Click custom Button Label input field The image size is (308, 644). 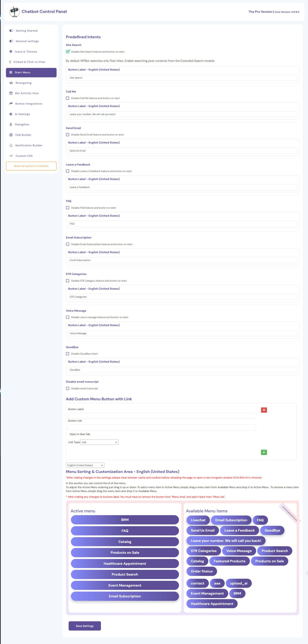pos(162,416)
